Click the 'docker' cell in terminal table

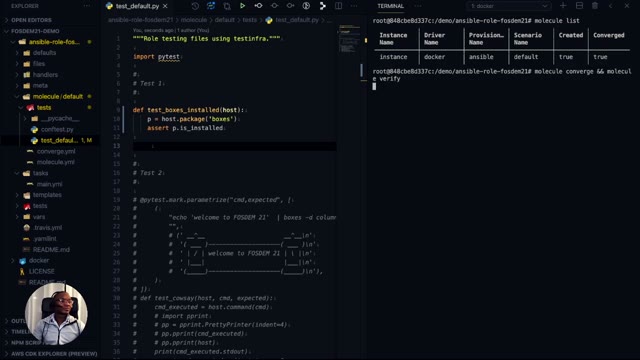point(434,57)
